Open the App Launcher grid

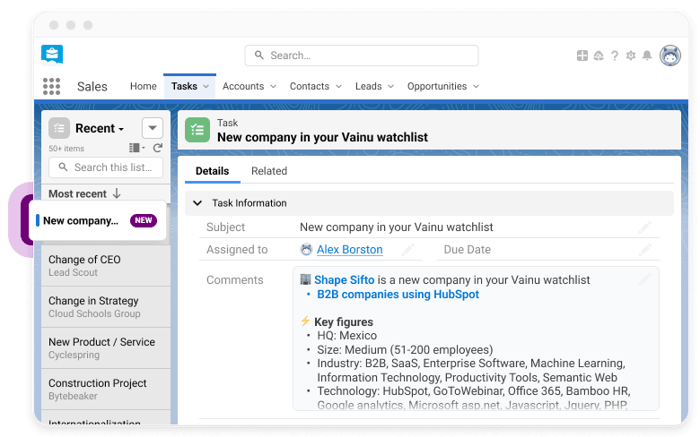point(52,87)
